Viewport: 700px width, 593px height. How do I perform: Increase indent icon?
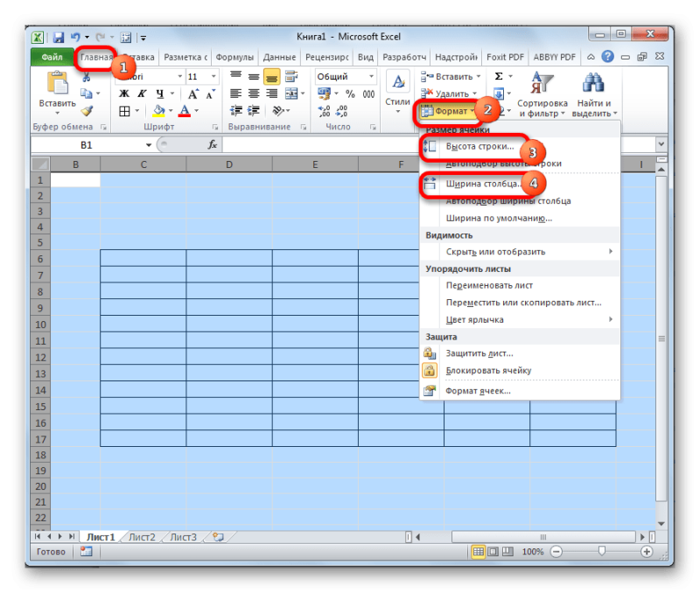click(254, 111)
